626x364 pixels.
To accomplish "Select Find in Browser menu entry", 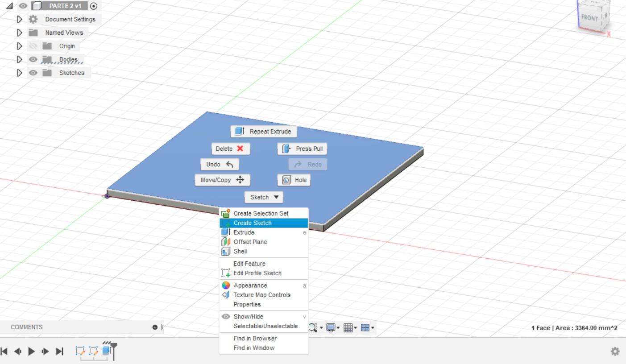I will [264, 338].
